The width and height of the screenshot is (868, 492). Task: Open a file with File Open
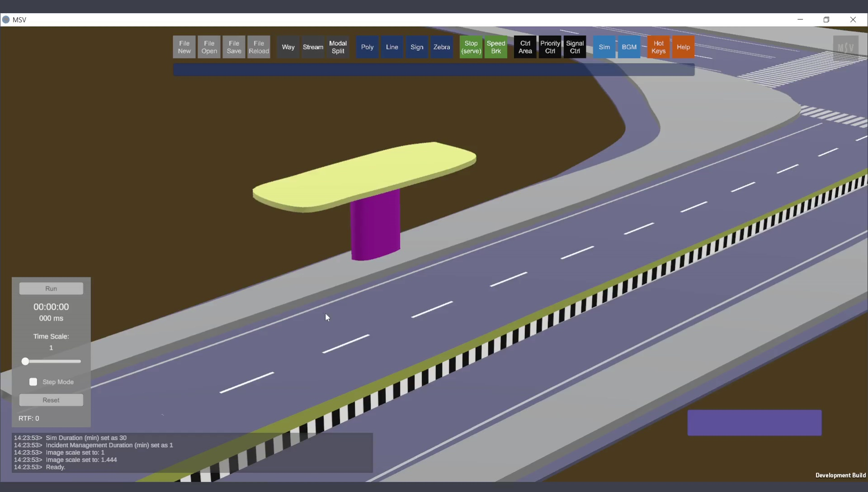click(209, 47)
